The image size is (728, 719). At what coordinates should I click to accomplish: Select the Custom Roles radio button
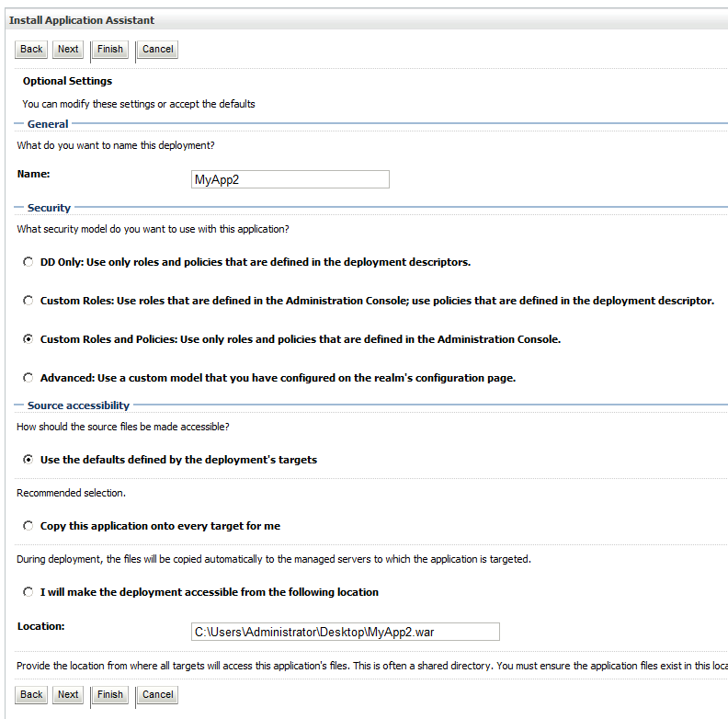[28, 301]
